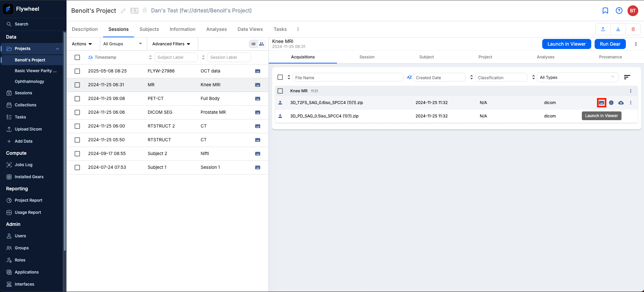Open the All Groups dropdown
644x292 pixels.
pyautogui.click(x=123, y=44)
